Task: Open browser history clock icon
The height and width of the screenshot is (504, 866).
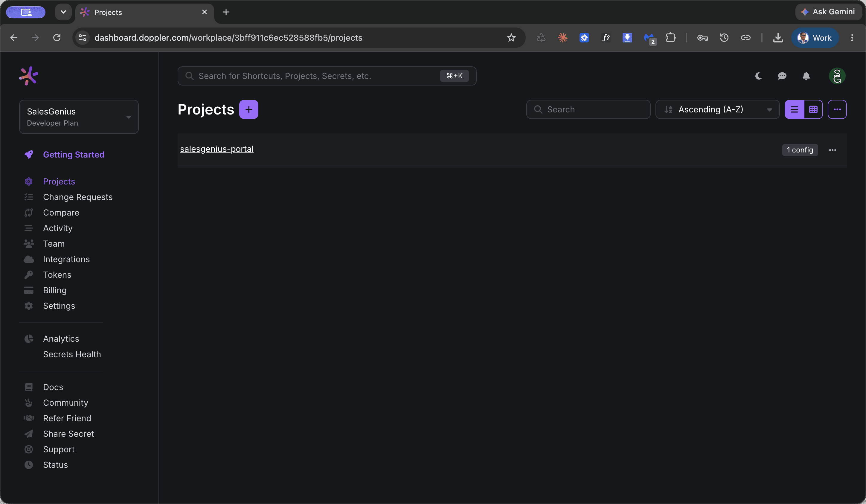Action: (724, 38)
